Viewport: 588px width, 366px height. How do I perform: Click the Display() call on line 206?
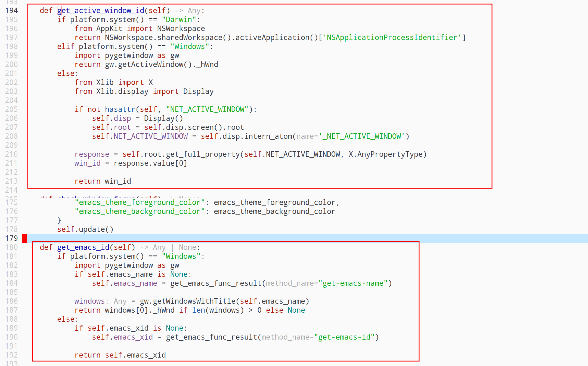tap(164, 118)
